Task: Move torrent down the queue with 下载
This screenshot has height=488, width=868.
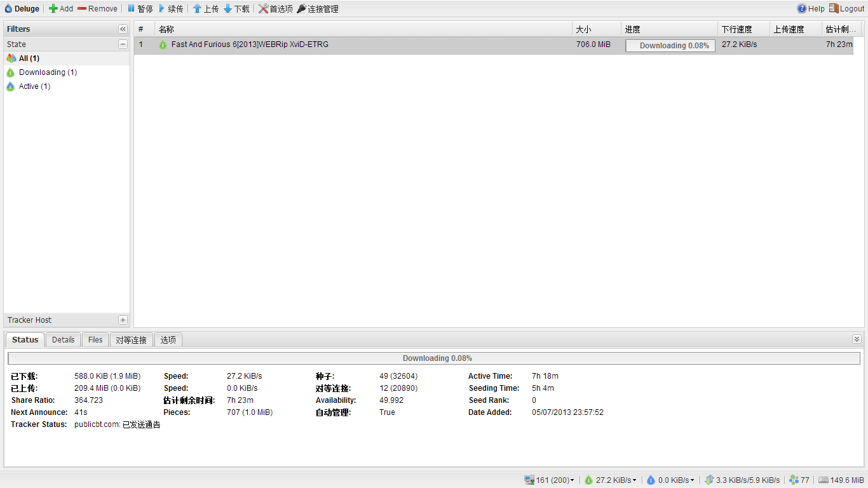Action: (x=236, y=9)
